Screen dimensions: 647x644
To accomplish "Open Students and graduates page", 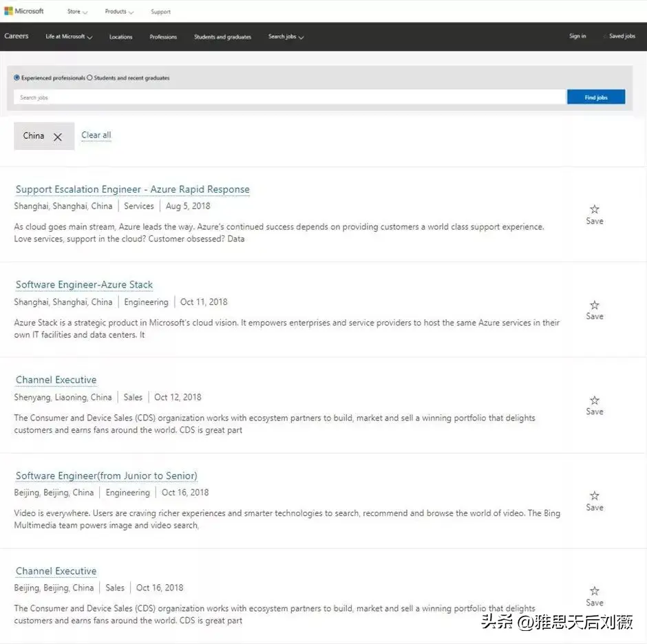I will (x=222, y=36).
